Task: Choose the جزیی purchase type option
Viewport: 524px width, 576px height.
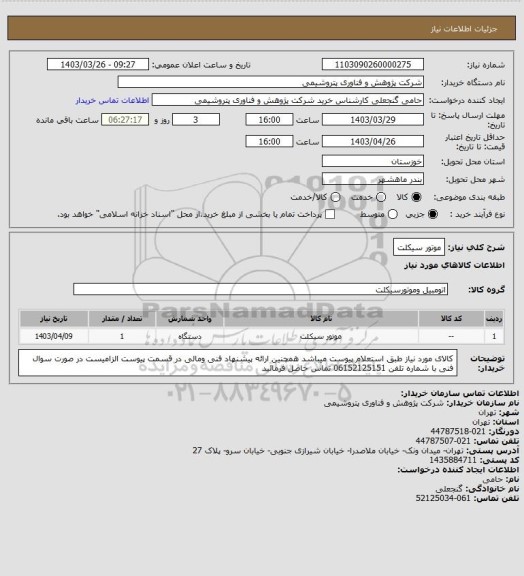Action: 433,214
